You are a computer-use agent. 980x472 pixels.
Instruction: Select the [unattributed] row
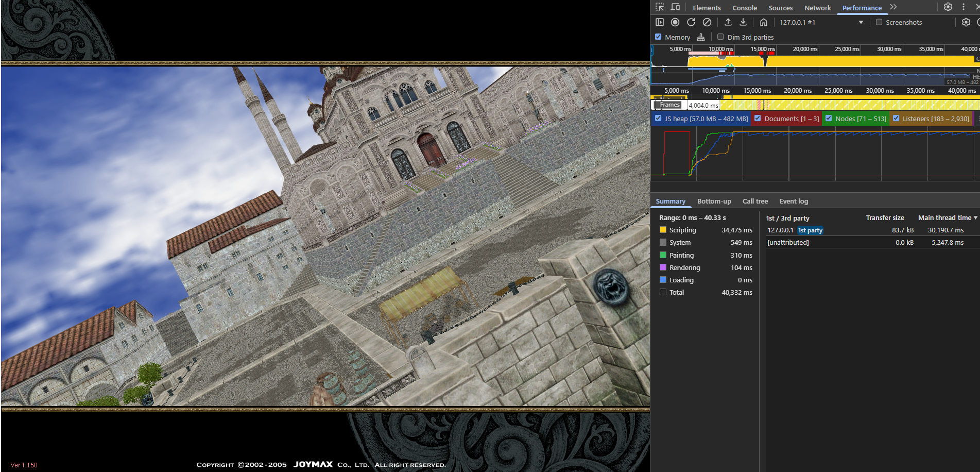pos(872,242)
